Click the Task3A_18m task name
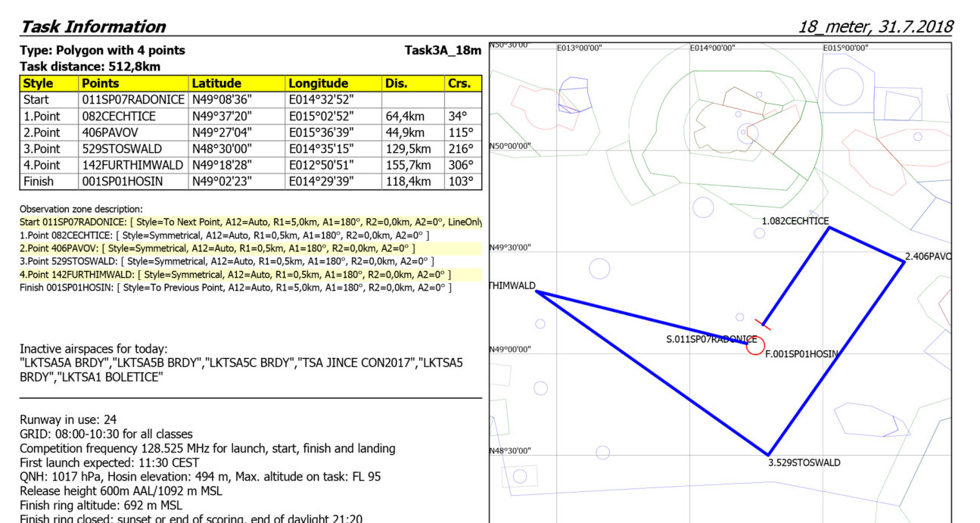The height and width of the screenshot is (523, 980). [443, 51]
